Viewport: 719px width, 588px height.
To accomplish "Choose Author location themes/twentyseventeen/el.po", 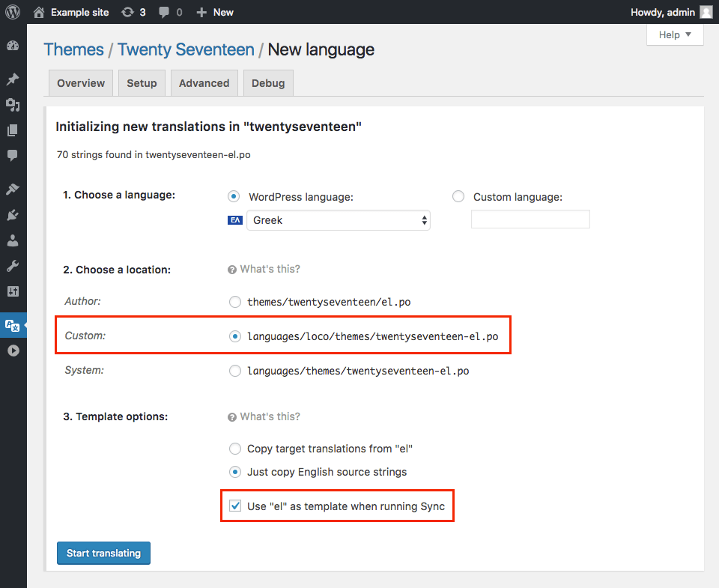I will click(x=235, y=302).
